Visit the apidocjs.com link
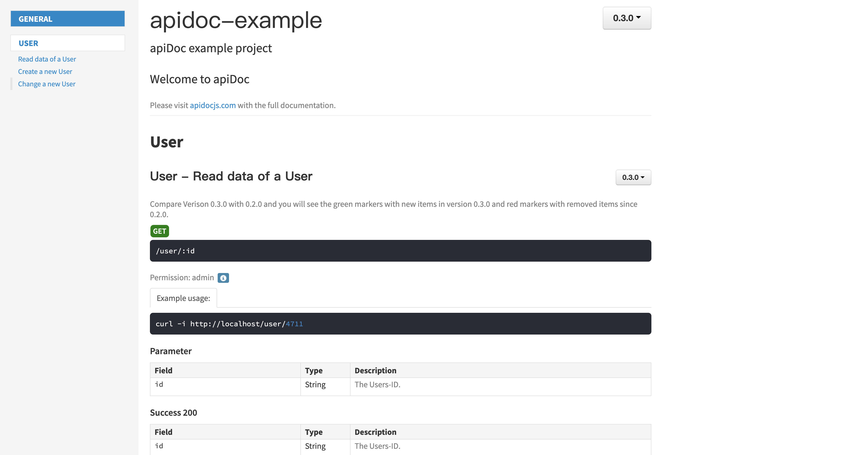This screenshot has width=868, height=455. (213, 105)
